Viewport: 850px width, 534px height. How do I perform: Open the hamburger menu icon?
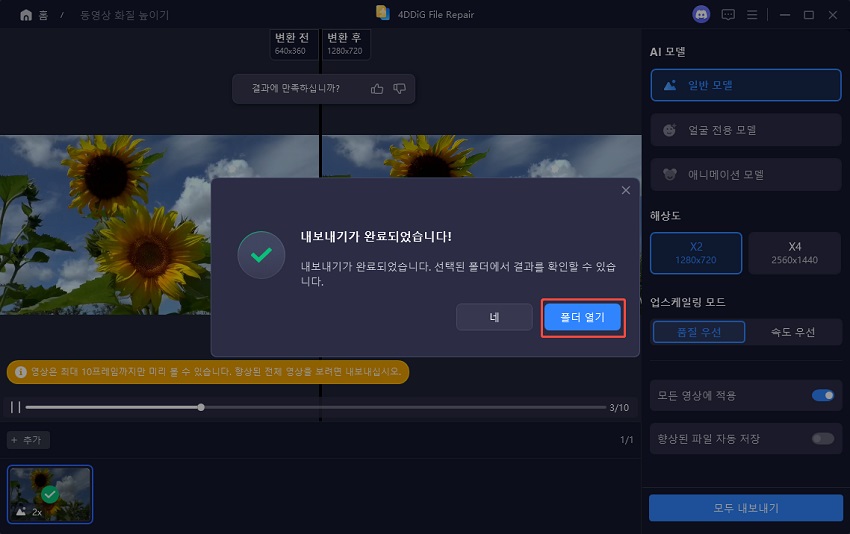click(x=752, y=15)
